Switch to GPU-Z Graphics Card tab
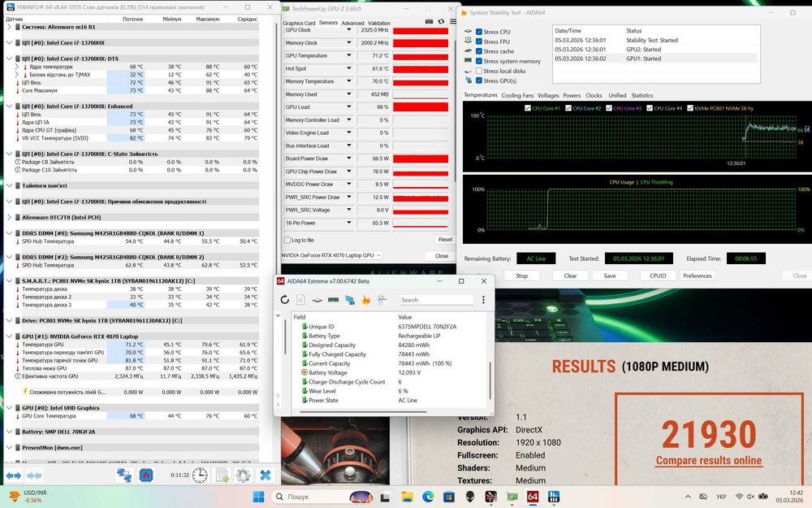The image size is (812, 508). pyautogui.click(x=299, y=24)
